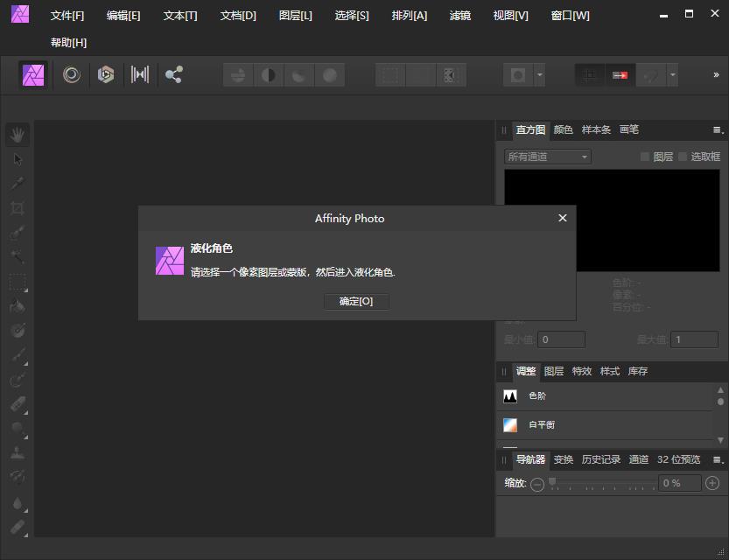The height and width of the screenshot is (560, 729).
Task: Click the 白平衡 adjustment thumbnail
Action: click(x=511, y=425)
